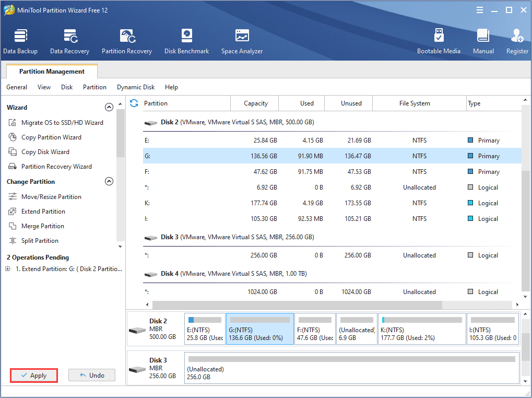This screenshot has height=398, width=532.
Task: Click the Undo button
Action: [92, 375]
